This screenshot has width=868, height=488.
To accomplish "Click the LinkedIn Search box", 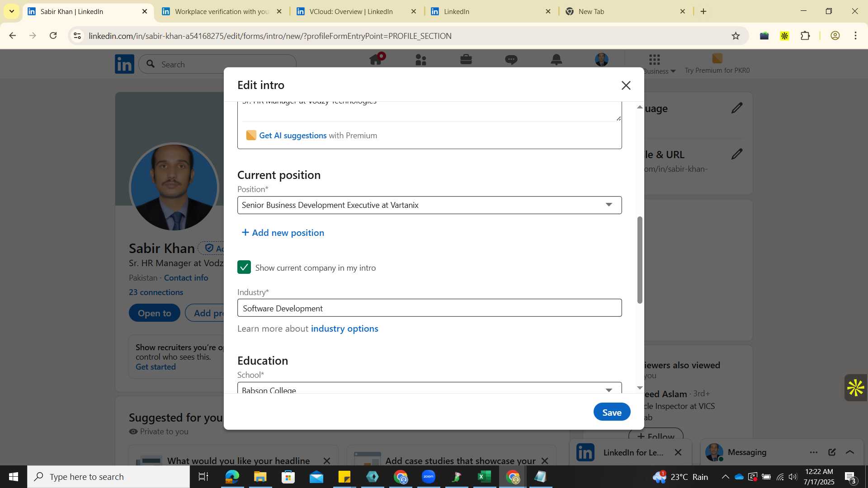I will coord(217,64).
